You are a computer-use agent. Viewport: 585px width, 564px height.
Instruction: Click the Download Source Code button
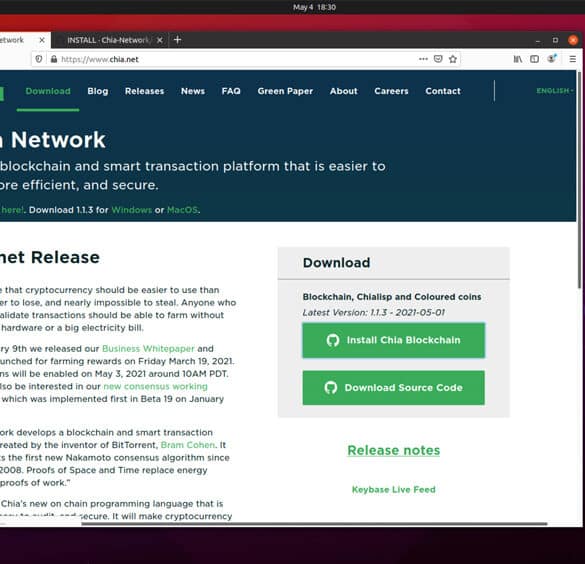click(x=394, y=388)
